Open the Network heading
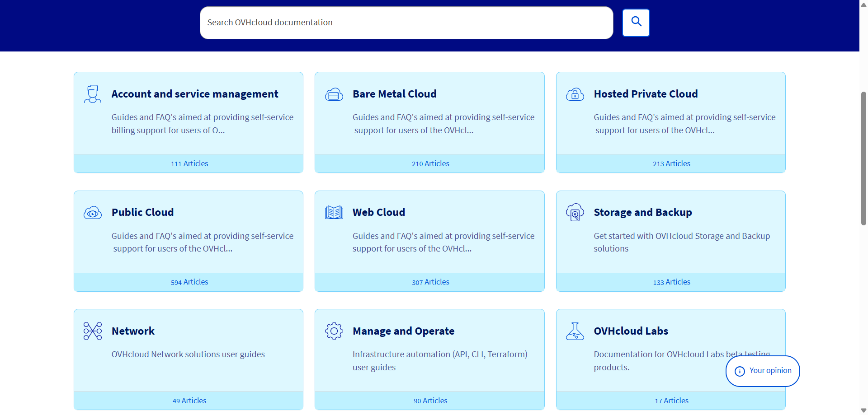The height and width of the screenshot is (415, 868). pyautogui.click(x=133, y=331)
